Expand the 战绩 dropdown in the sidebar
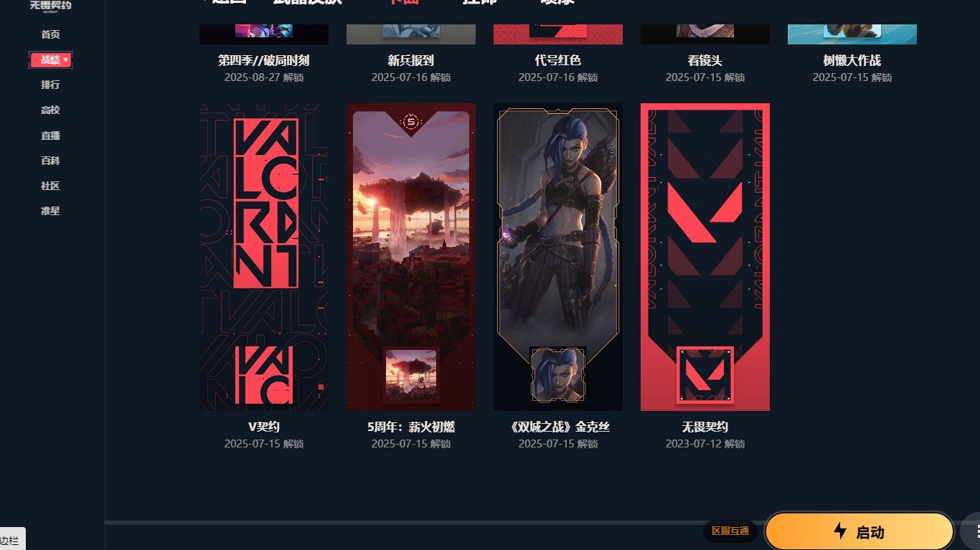The image size is (980, 550). coord(51,60)
